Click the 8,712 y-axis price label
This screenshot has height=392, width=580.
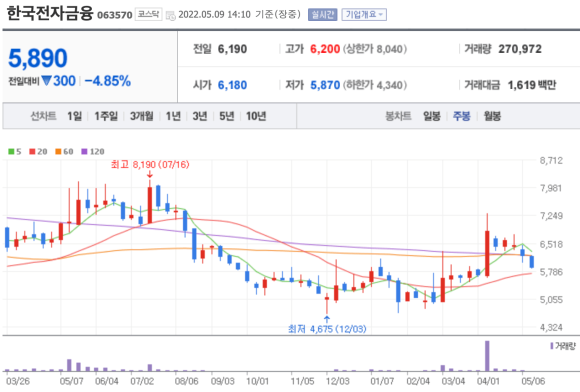[x=551, y=160]
